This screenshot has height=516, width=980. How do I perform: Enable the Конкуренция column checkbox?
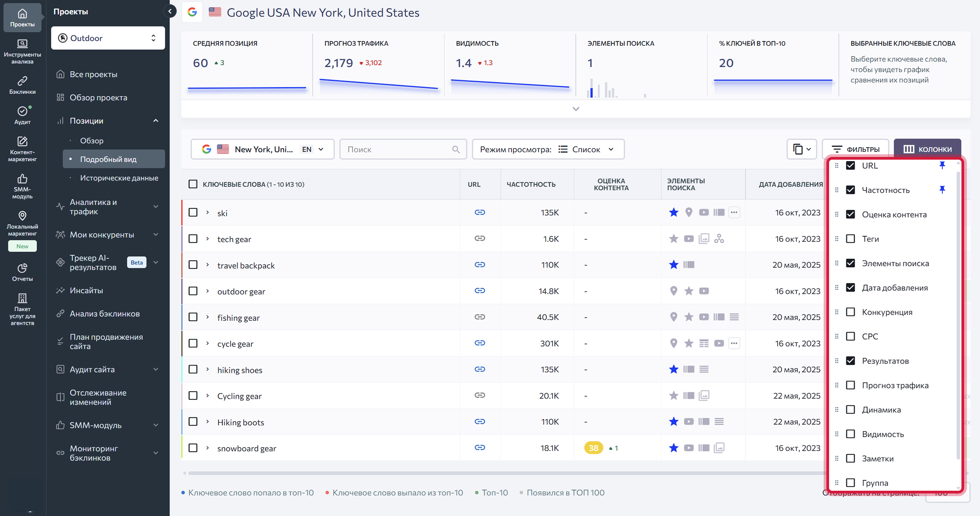(x=850, y=312)
